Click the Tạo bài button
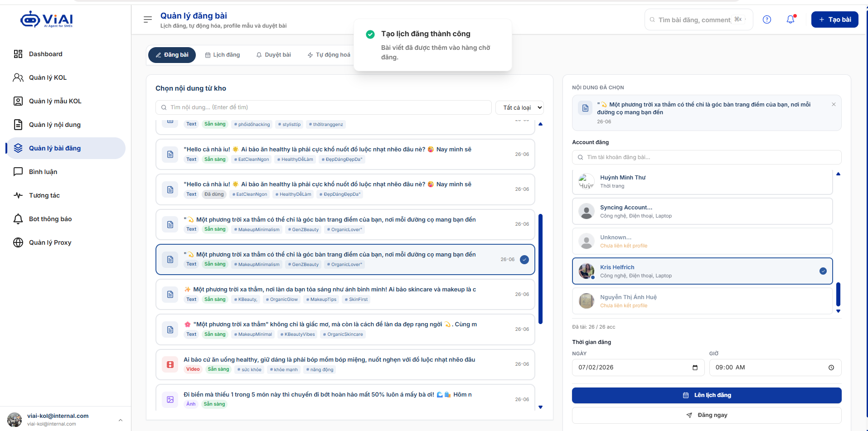Image resolution: width=868 pixels, height=431 pixels. (834, 19)
